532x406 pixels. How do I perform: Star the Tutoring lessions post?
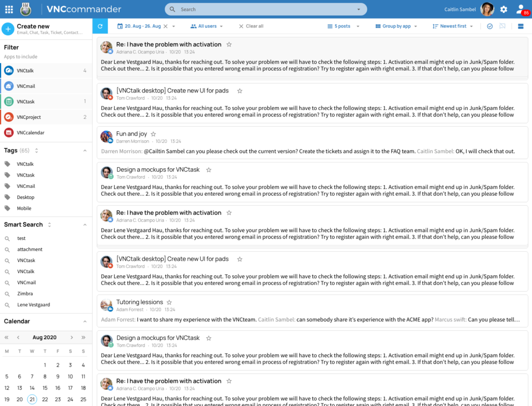[x=169, y=302]
